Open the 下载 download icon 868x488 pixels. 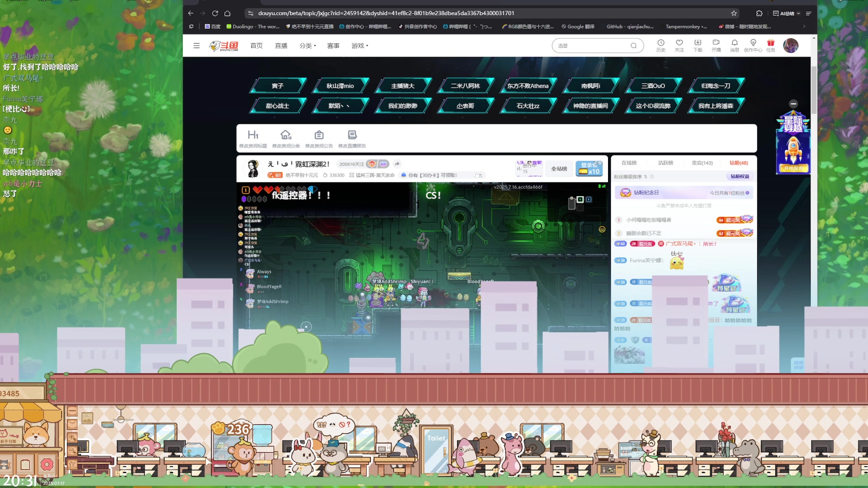point(698,46)
